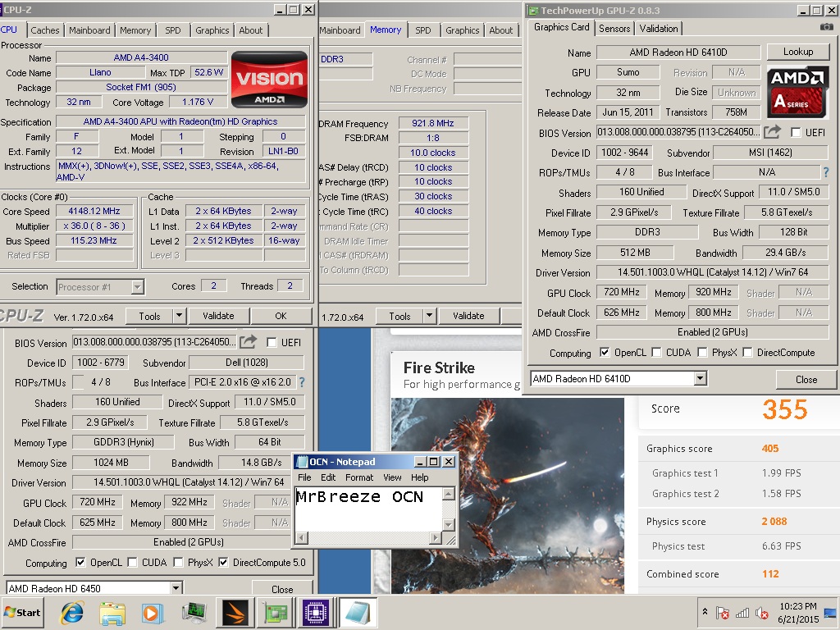Click Notepad vertical scrollbar up arrow
This screenshot has width=840, height=630.
449,493
